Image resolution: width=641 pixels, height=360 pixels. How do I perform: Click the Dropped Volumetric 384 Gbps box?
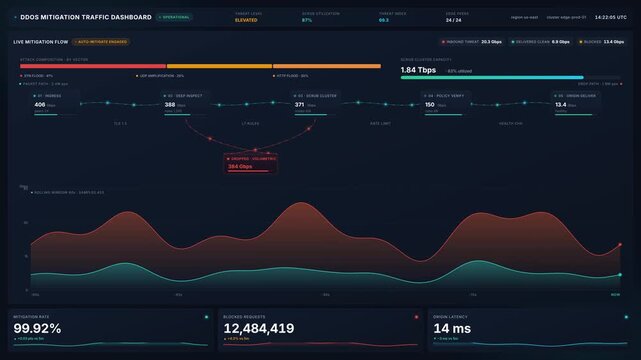251,163
